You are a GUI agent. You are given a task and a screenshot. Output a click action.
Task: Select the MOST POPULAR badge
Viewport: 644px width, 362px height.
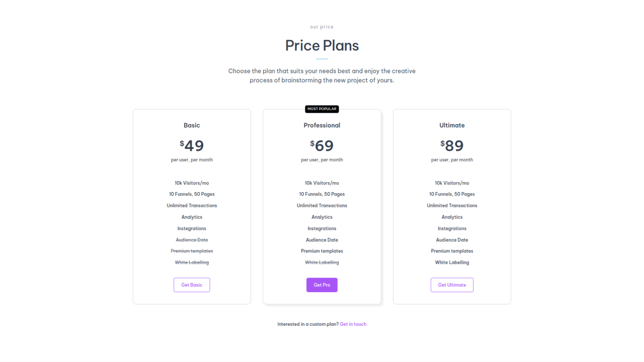coord(321,109)
